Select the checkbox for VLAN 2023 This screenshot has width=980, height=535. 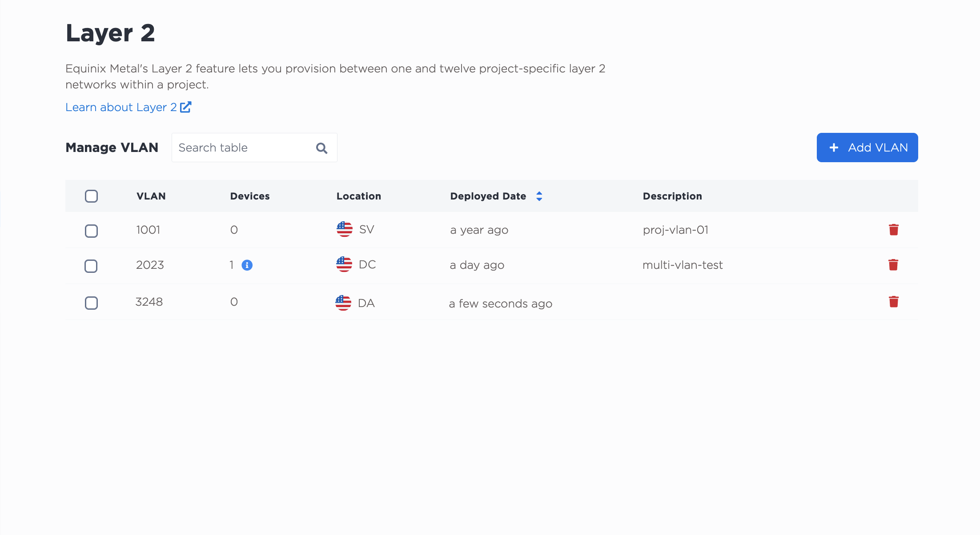91,266
